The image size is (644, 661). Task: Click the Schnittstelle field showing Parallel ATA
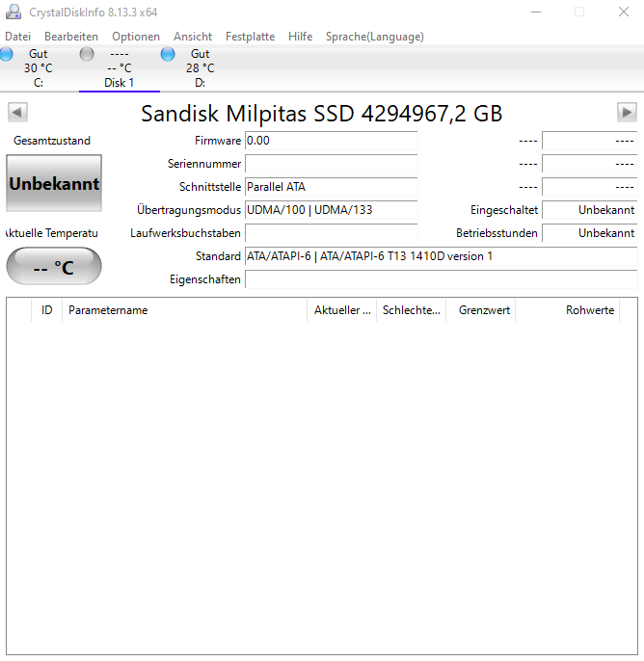(331, 187)
